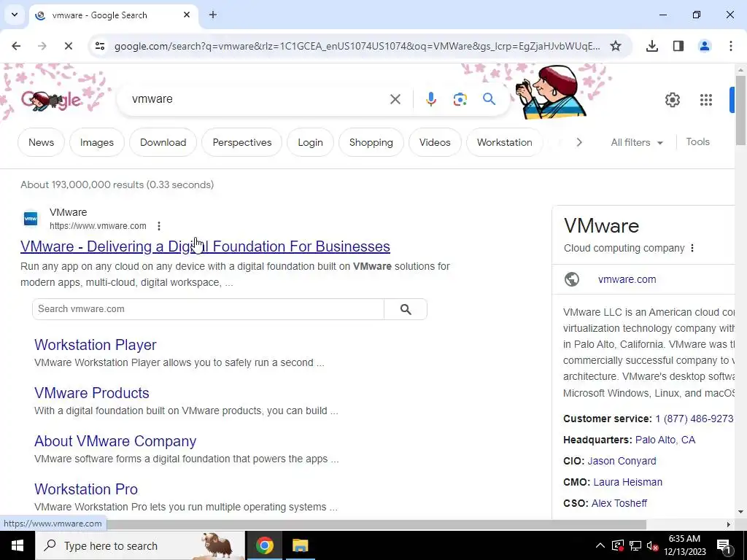747x560 pixels.
Task: Clear the Google search box text
Action: [395, 99]
